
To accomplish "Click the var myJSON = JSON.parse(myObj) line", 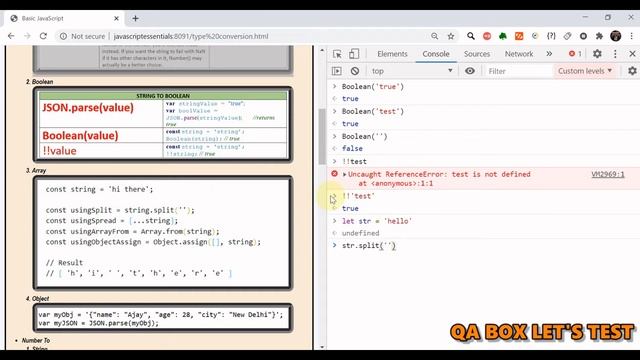I will (x=98, y=323).
